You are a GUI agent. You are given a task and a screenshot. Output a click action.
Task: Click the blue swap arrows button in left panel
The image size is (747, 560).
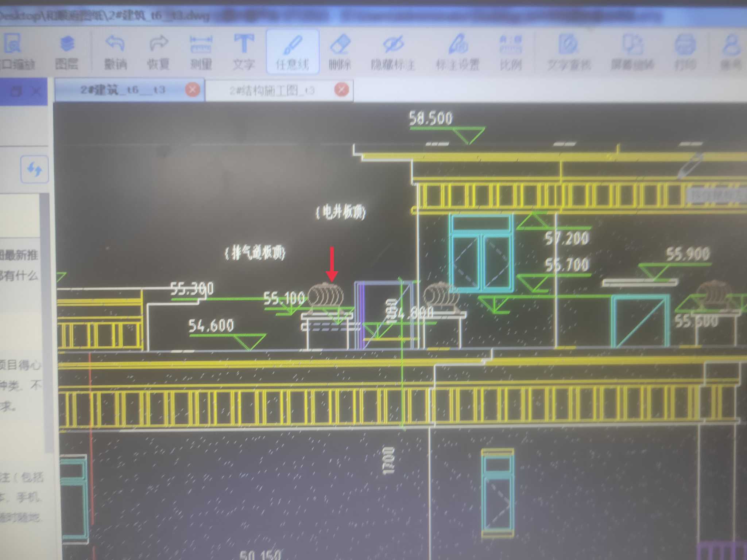click(34, 169)
